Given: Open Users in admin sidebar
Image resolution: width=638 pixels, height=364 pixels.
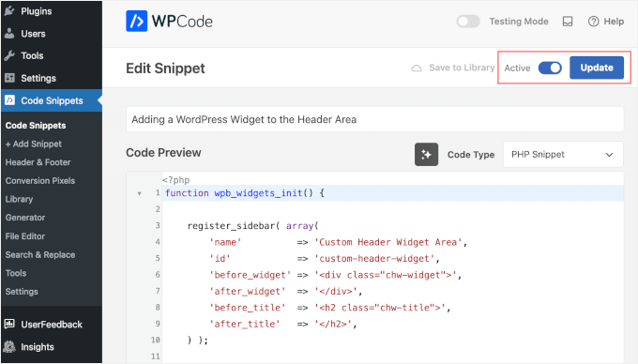Looking at the screenshot, I should (x=33, y=34).
